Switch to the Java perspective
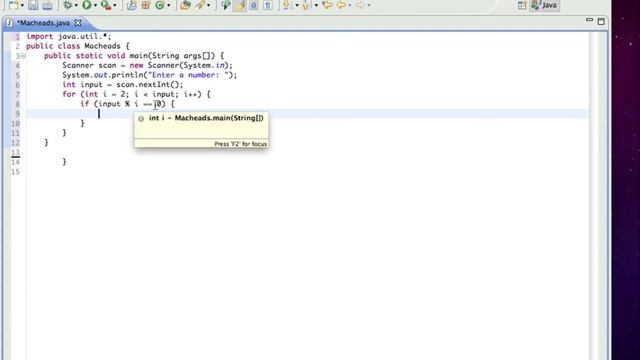640x360 pixels. coord(544,5)
